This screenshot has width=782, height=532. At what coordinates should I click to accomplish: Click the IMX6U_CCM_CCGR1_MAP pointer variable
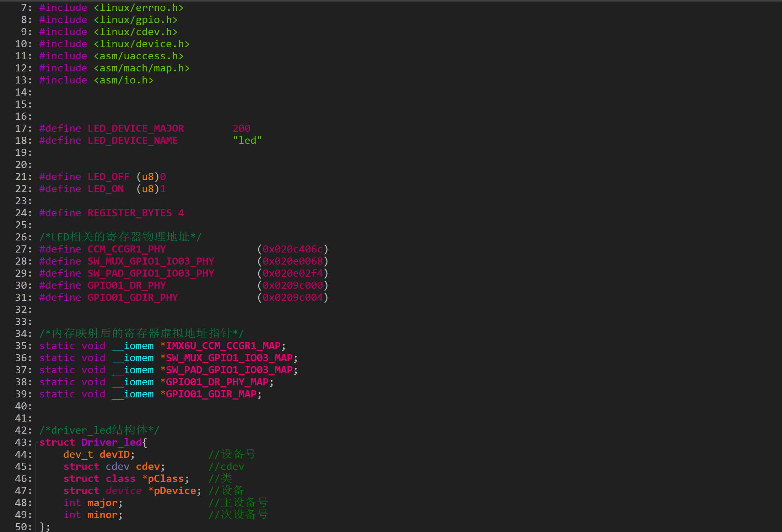point(223,346)
